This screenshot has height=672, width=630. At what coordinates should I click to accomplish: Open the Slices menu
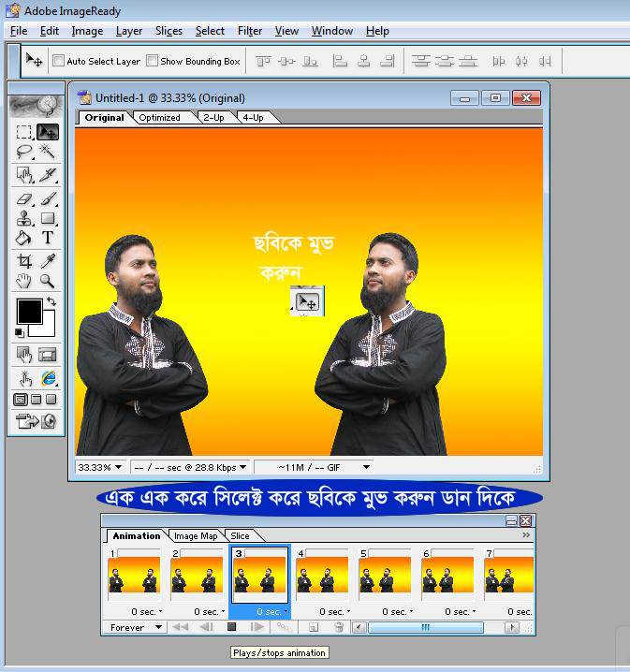click(x=168, y=31)
